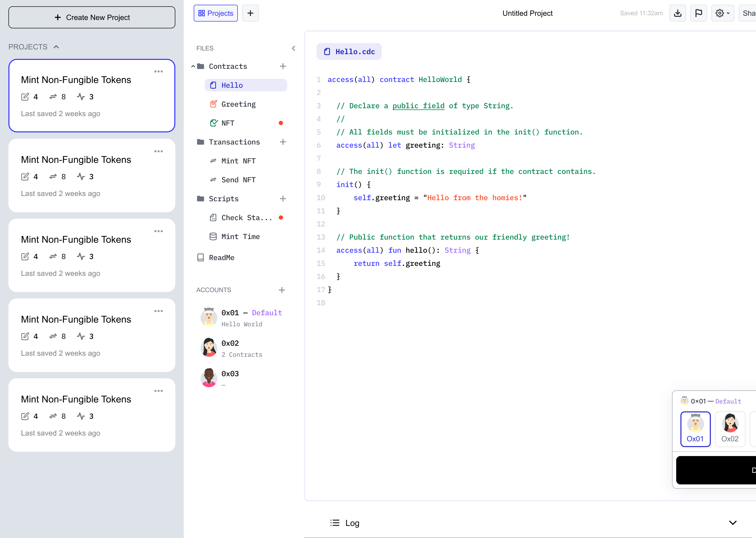Open the Mint Time script

(x=240, y=236)
